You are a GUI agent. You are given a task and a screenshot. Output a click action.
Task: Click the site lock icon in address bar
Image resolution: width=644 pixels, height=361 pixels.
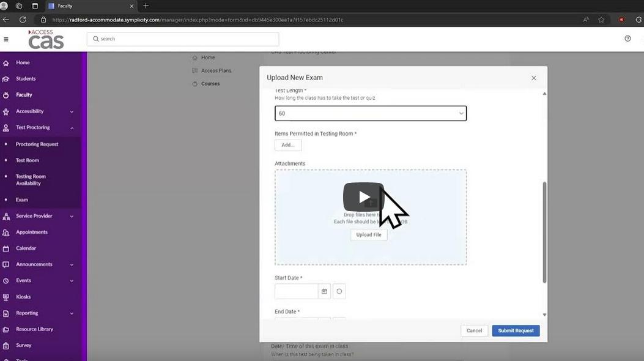43,20
